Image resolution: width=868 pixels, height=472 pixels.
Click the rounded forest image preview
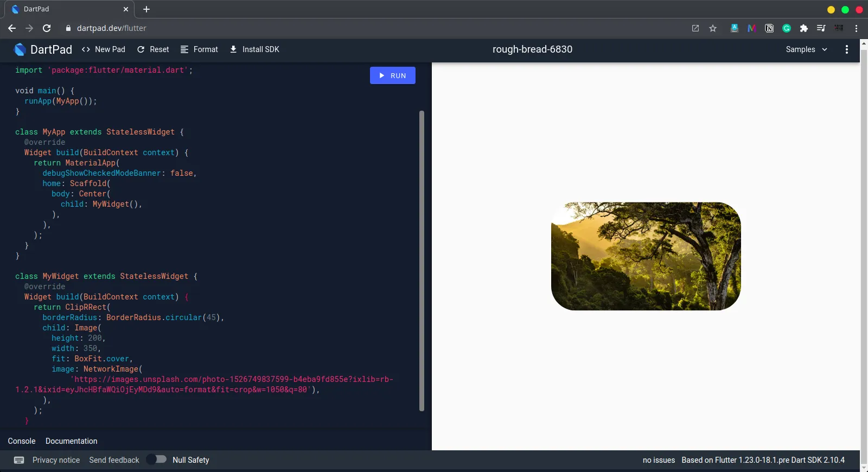pos(646,256)
